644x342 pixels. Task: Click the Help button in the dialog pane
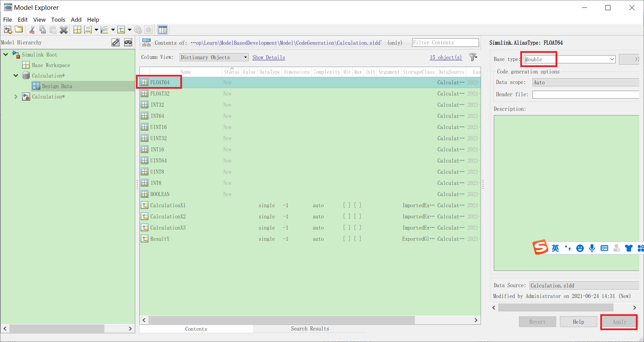click(578, 322)
